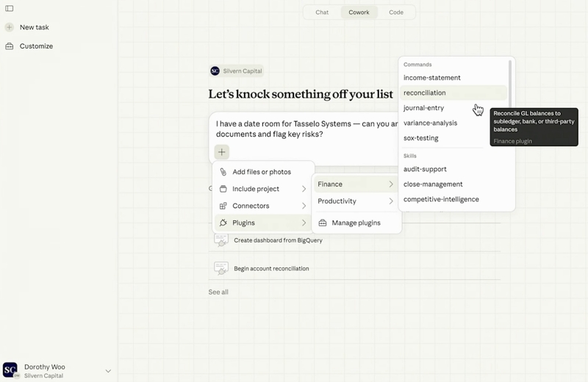Expand the Include project submenu chevron
Image resolution: width=588 pixels, height=382 pixels.
(304, 189)
